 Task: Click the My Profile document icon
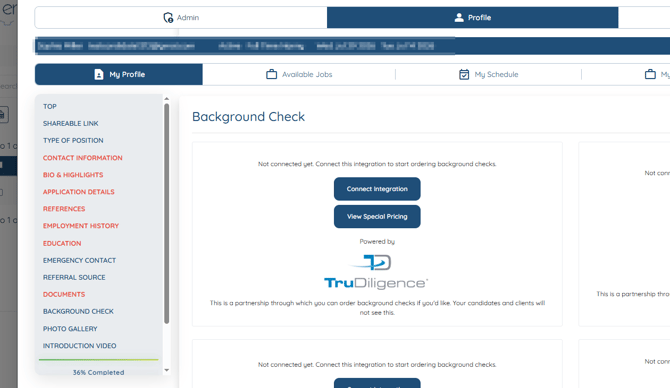[99, 74]
